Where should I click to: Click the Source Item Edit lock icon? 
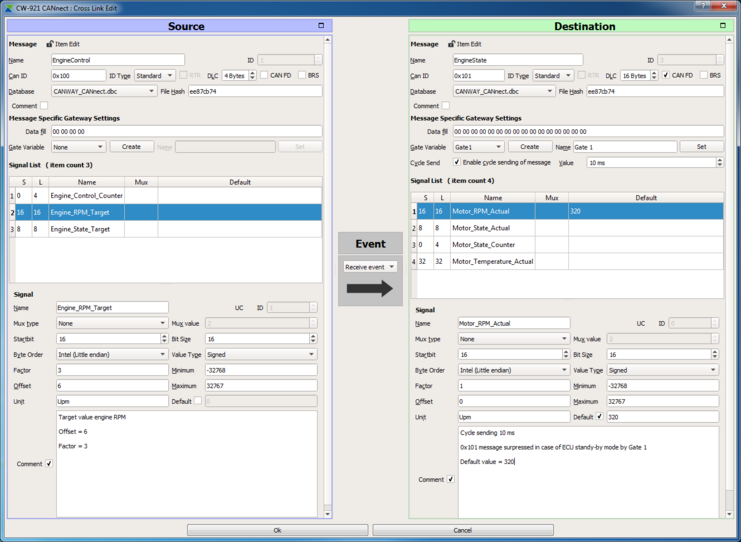coord(50,44)
